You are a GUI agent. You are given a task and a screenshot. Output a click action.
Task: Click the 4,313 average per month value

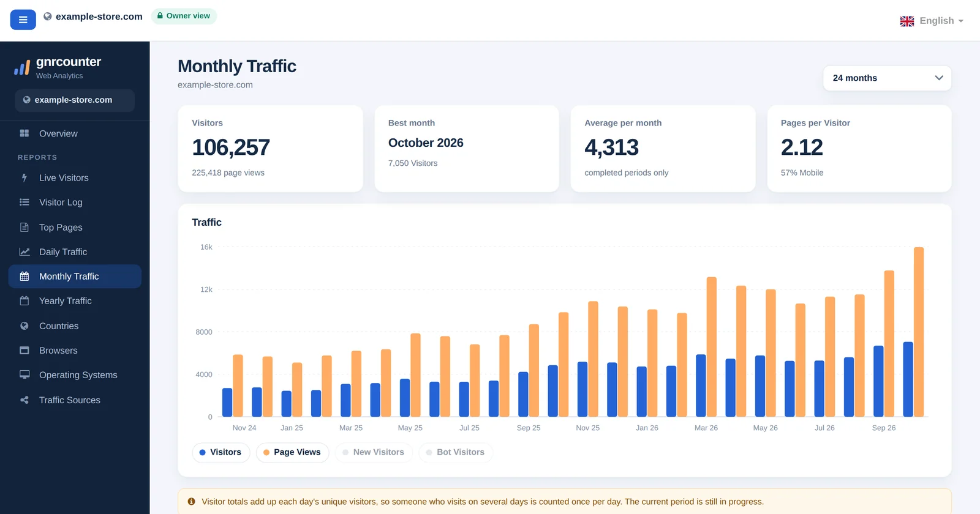point(611,147)
